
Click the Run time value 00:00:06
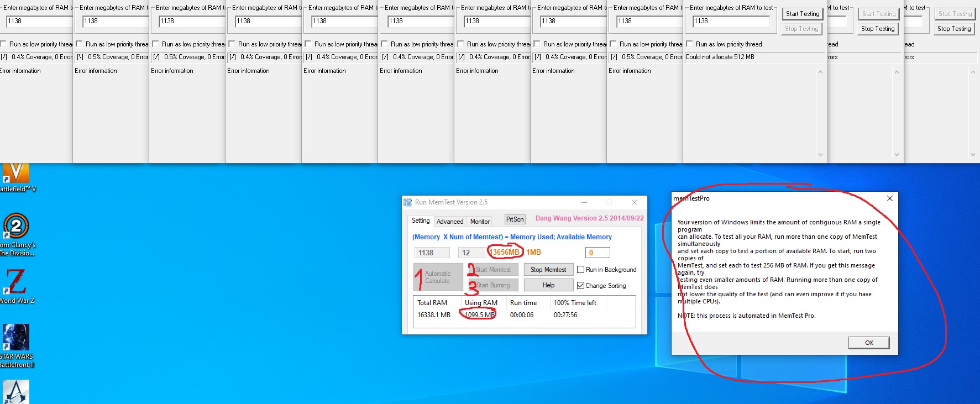point(522,315)
